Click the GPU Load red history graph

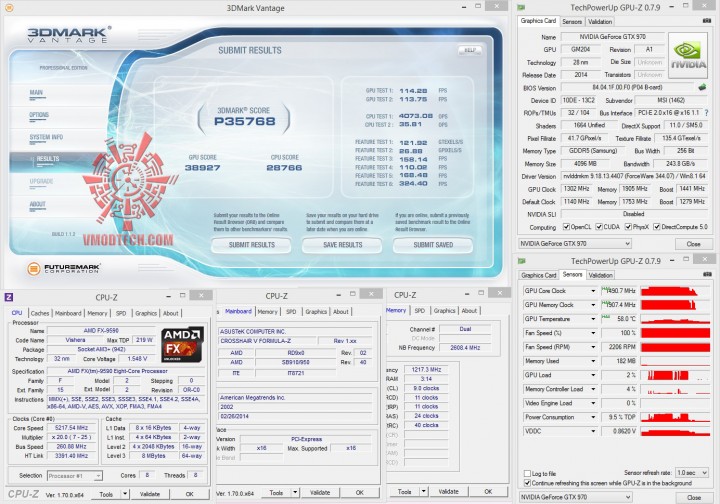[675, 375]
